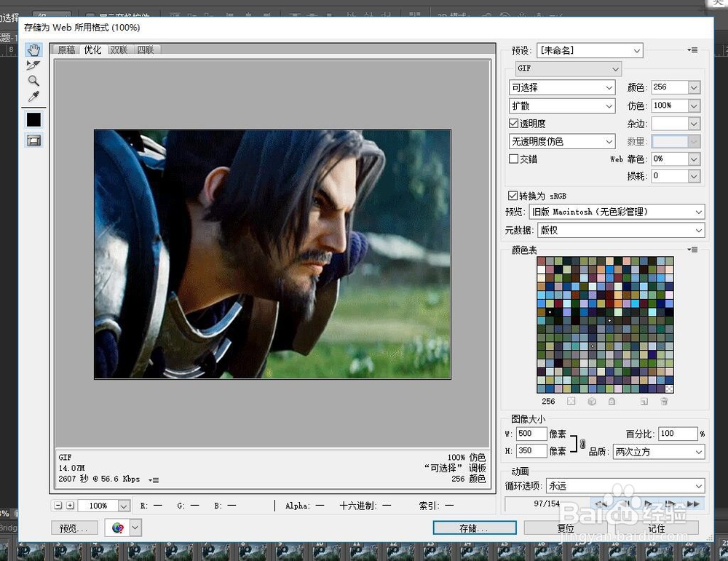Screen dimensions: 728x561
Task: Open the 100% zoom level dropdown
Action: (124, 505)
